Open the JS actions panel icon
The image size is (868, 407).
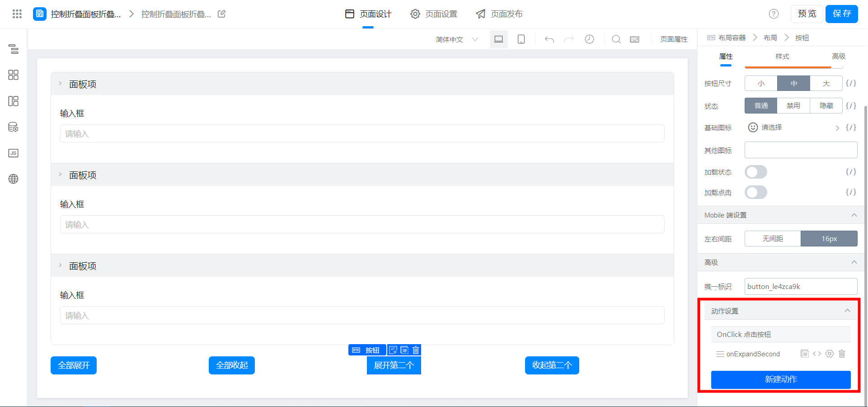(14, 153)
